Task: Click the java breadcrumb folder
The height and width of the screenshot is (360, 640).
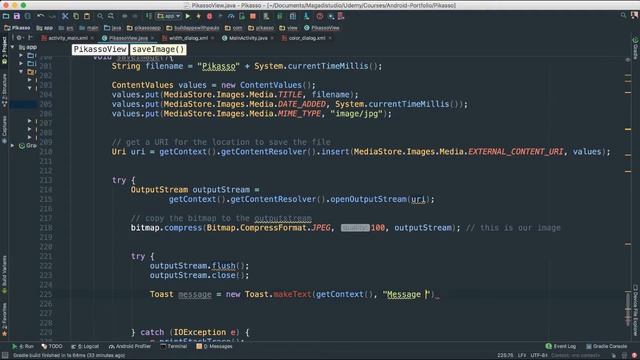Action: 113,28
